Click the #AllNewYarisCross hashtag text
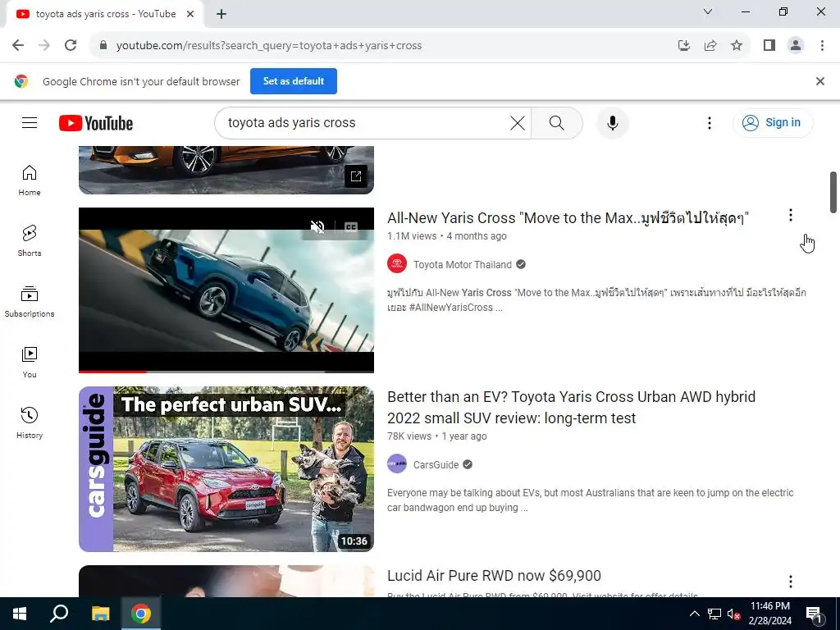Image resolution: width=840 pixels, height=630 pixels. [450, 308]
